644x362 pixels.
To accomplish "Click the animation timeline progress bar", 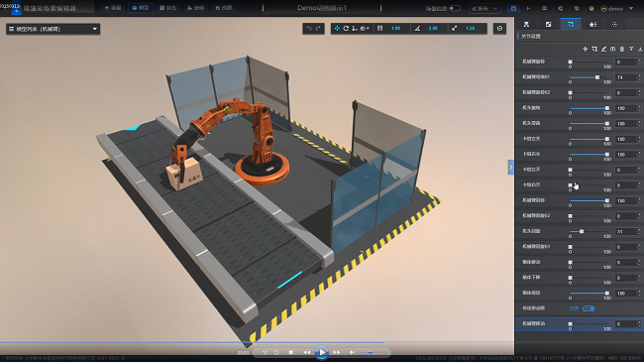I will point(258,342).
